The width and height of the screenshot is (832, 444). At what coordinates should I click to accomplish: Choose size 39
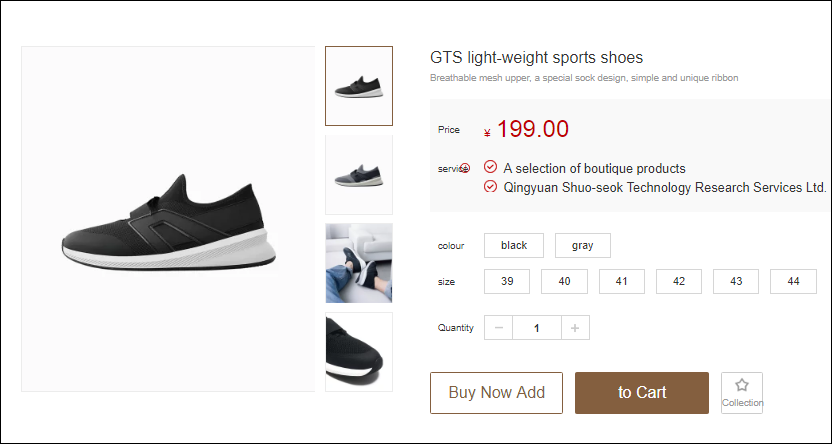pos(507,282)
